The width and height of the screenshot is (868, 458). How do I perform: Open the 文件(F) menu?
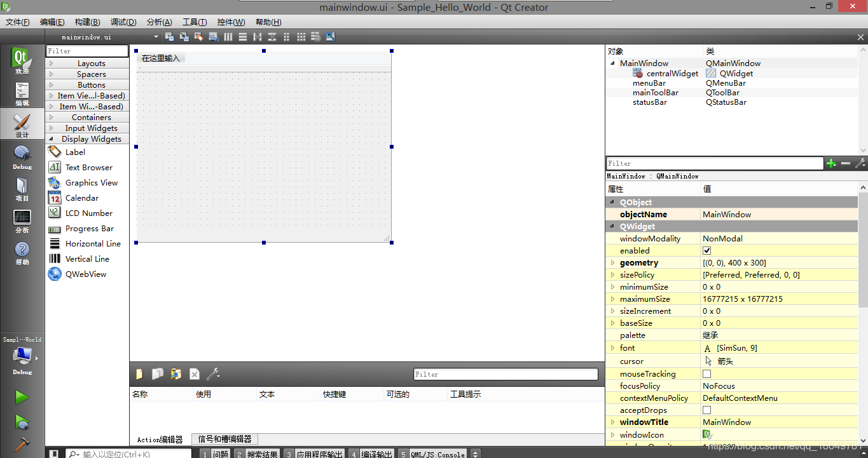tap(18, 22)
